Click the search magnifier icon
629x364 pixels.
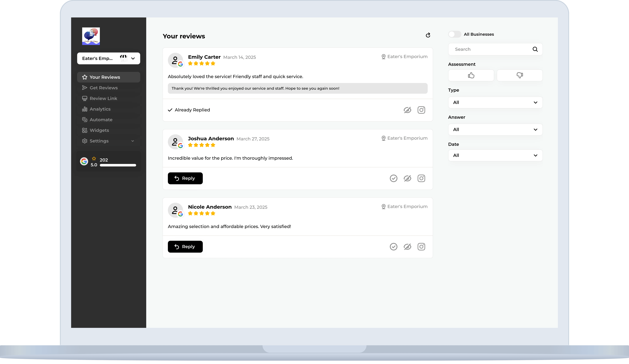click(535, 49)
